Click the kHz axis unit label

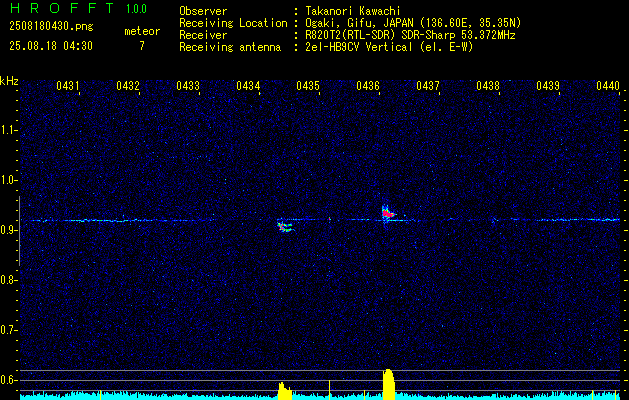[x=9, y=81]
